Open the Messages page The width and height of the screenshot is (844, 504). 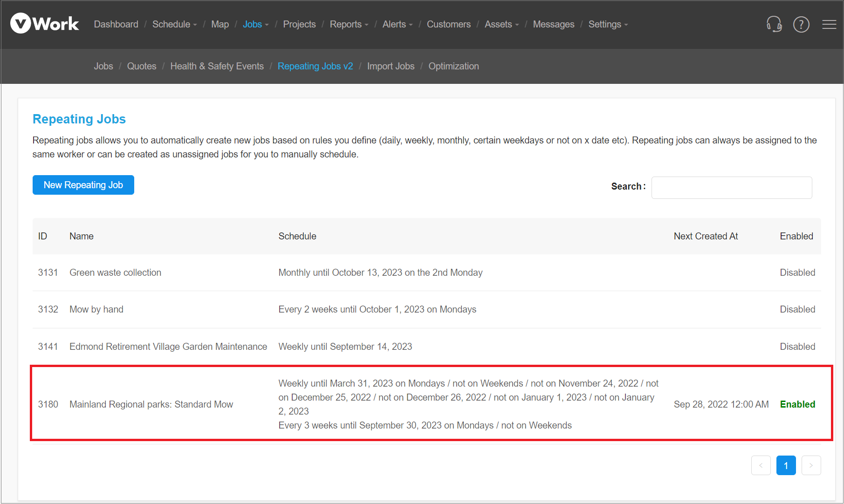click(x=554, y=24)
